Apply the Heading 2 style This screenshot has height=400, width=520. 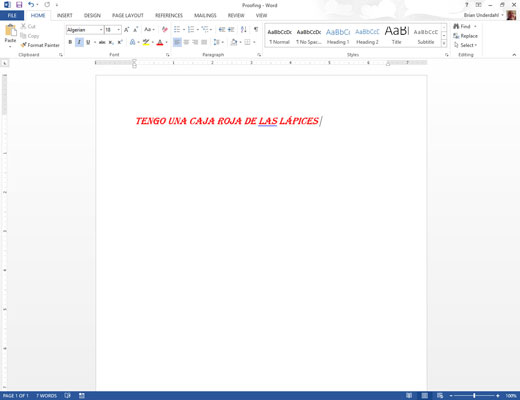click(367, 36)
